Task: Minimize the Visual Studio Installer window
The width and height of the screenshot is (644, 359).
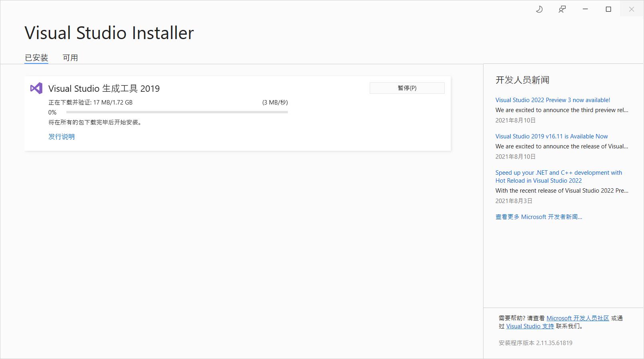Action: tap(585, 9)
